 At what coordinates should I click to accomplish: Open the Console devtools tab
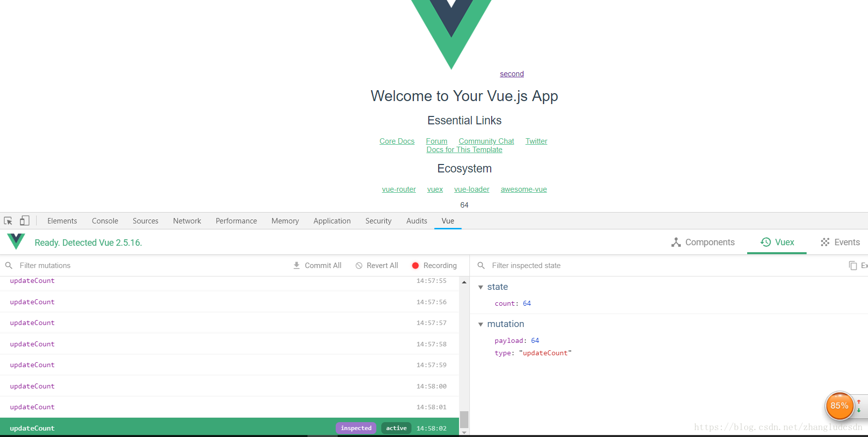click(x=105, y=221)
